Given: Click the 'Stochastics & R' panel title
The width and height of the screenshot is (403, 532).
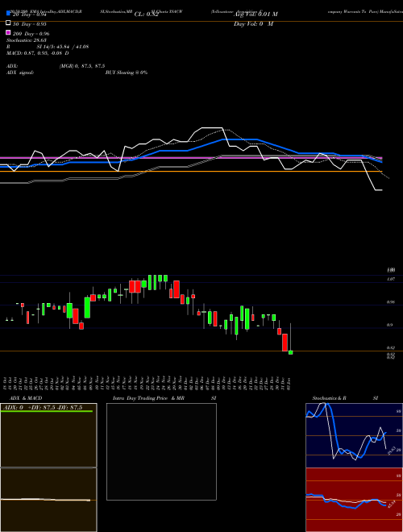Looking at the screenshot, I should pos(329,398).
